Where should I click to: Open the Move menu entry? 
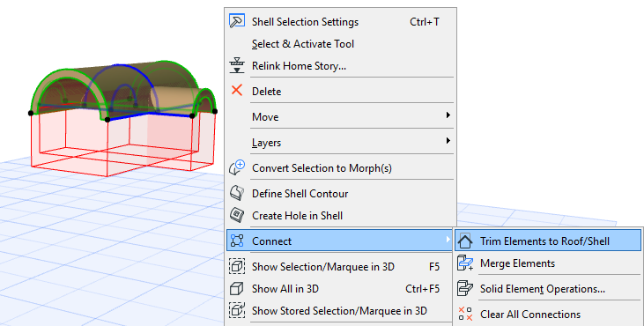click(340, 116)
